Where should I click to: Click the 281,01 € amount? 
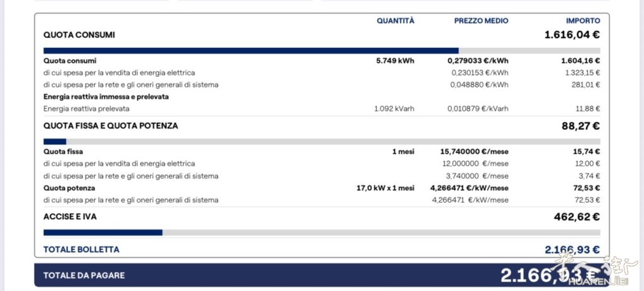(585, 84)
